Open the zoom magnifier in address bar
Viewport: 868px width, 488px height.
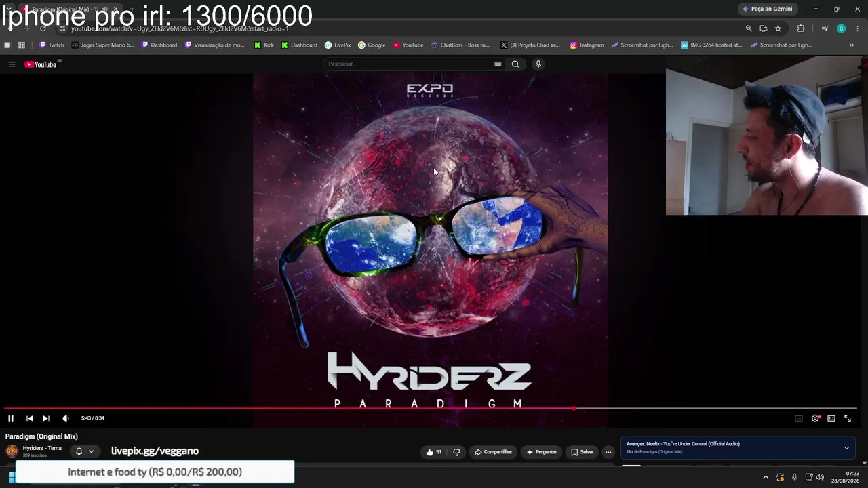tap(749, 28)
